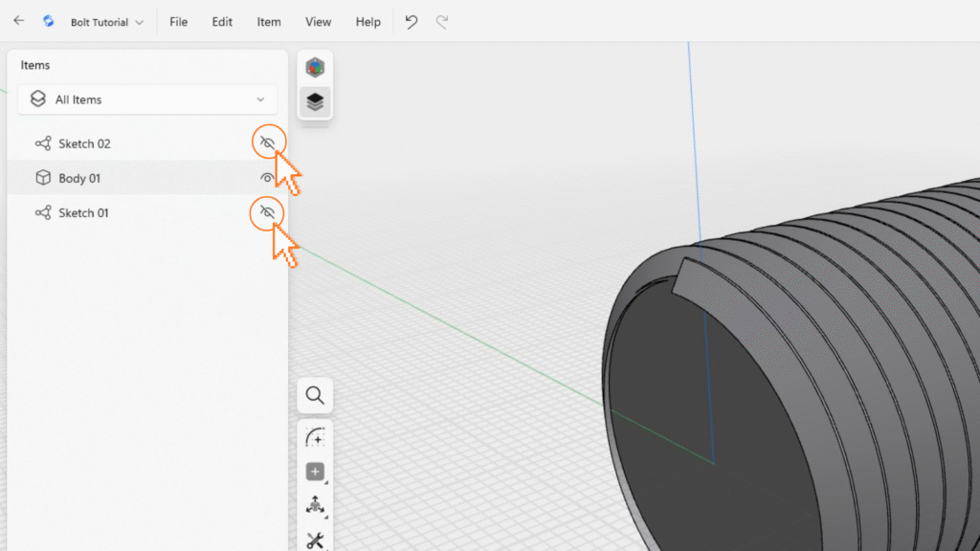The height and width of the screenshot is (551, 980).
Task: Hide Body 01 using its eye icon
Action: pyautogui.click(x=268, y=178)
